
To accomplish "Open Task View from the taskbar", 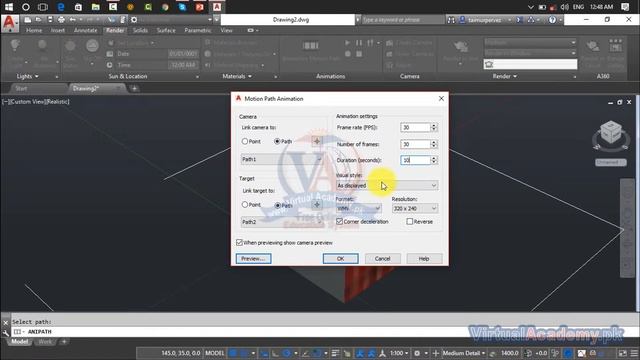I will point(42,7).
